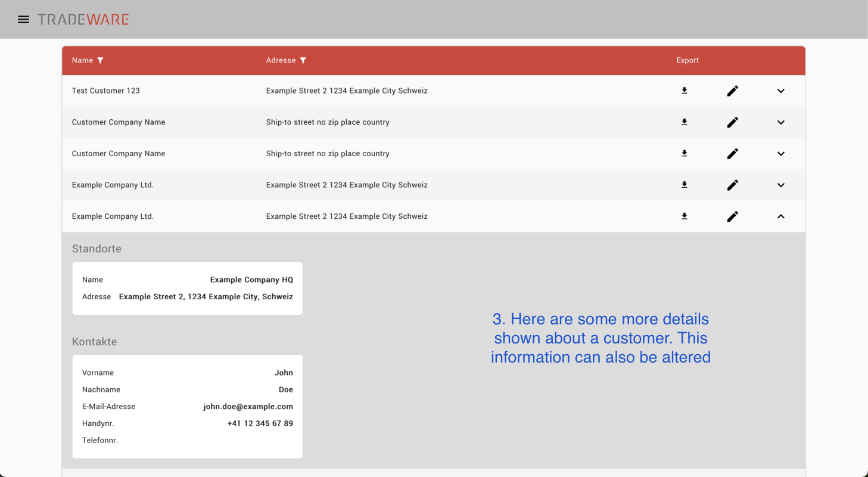Download export for Test Customer 123
This screenshot has height=477, width=868.
click(x=685, y=91)
